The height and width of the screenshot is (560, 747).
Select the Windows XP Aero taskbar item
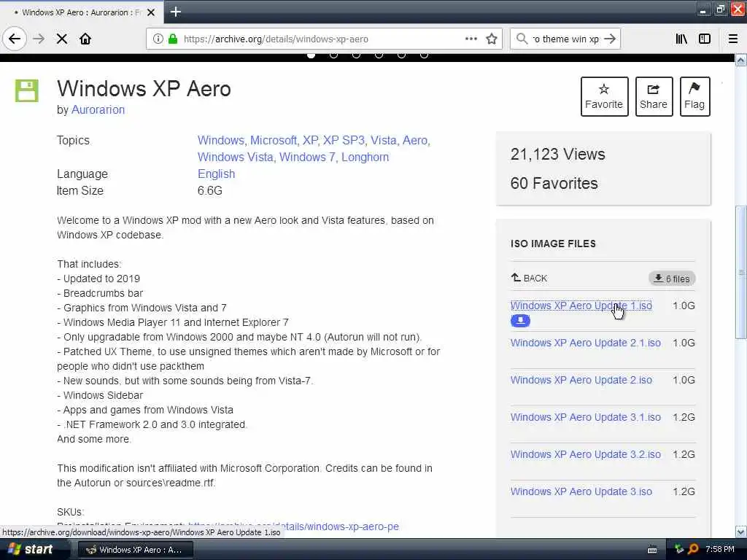(135, 550)
